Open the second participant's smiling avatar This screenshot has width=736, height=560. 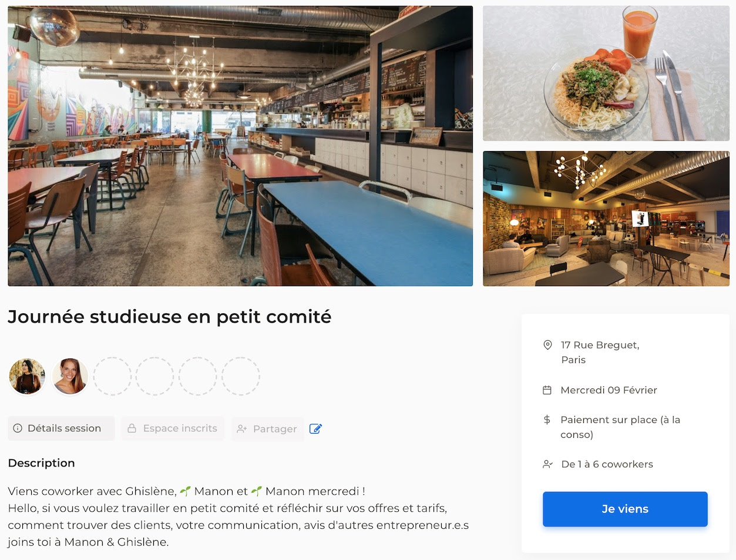70,376
